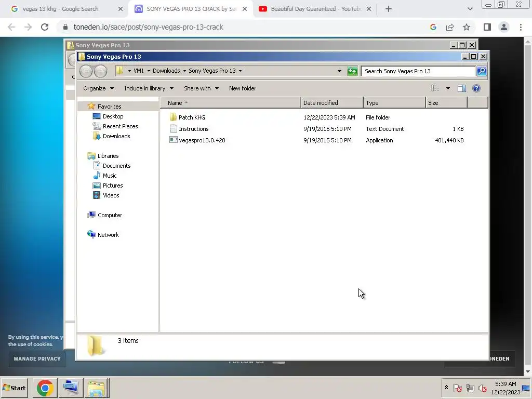Click the Chrome forward arrow
This screenshot has height=399, width=532.
tap(28, 27)
